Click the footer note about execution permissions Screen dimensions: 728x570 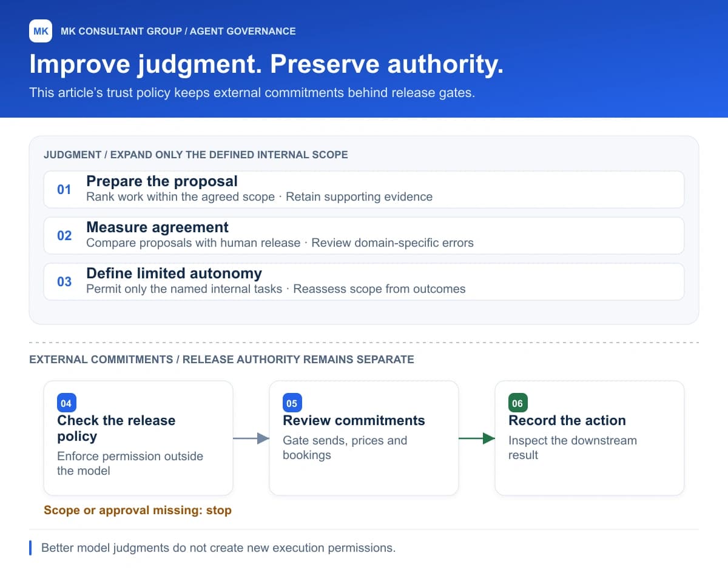[x=218, y=548]
